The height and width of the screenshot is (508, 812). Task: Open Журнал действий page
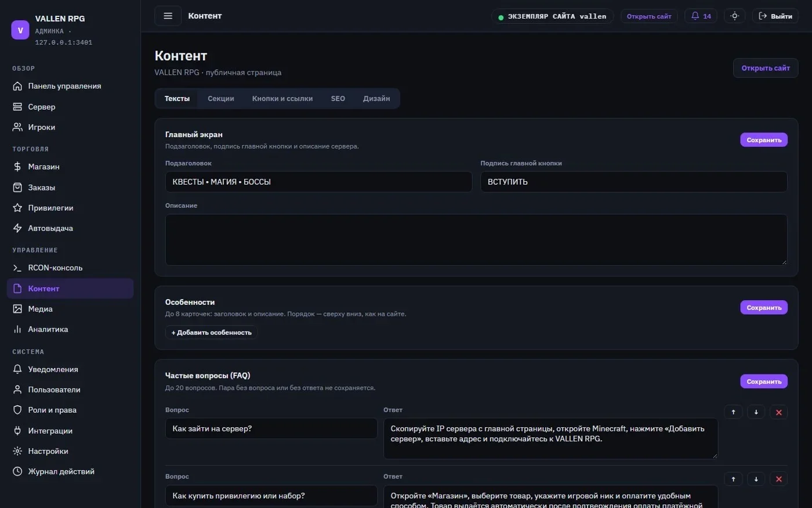pyautogui.click(x=70, y=471)
